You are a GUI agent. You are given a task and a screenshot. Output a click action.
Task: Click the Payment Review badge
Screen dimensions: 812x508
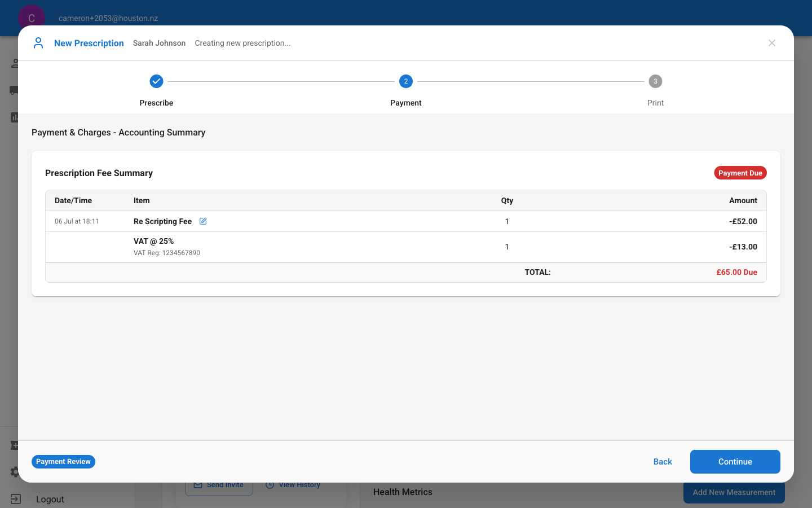click(x=63, y=462)
